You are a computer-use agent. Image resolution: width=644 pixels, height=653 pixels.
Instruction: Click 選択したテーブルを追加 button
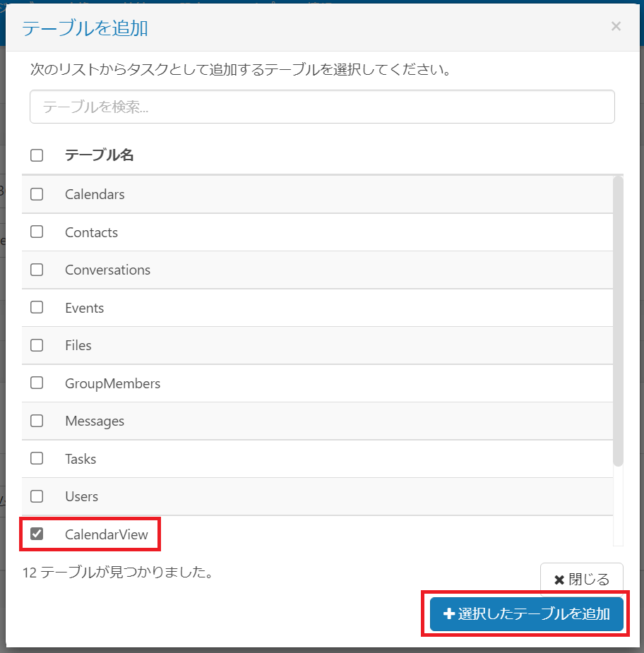pos(526,614)
